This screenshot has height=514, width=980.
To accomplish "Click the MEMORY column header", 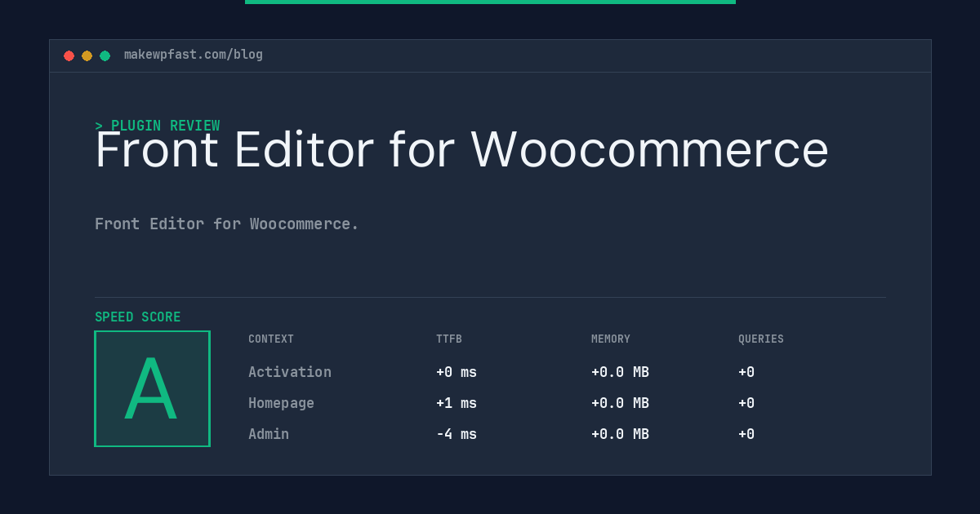I will click(x=611, y=339).
